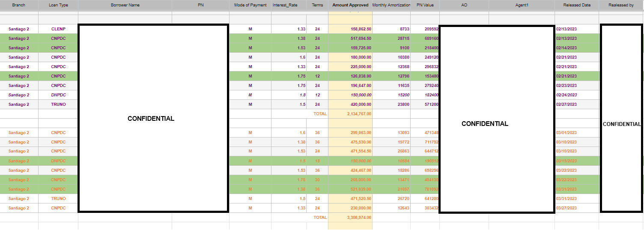
Task: Select the amount 424,467.00 cell
Action: [x=350, y=170]
